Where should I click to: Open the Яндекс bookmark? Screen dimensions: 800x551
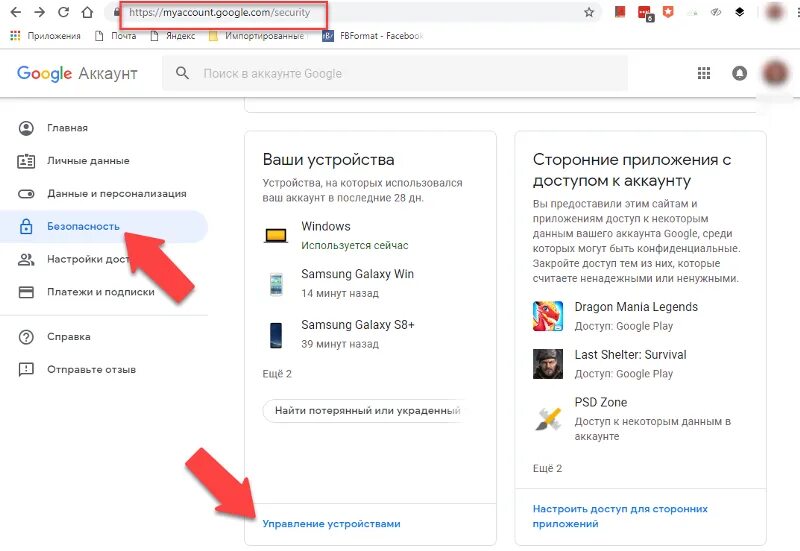(x=173, y=36)
